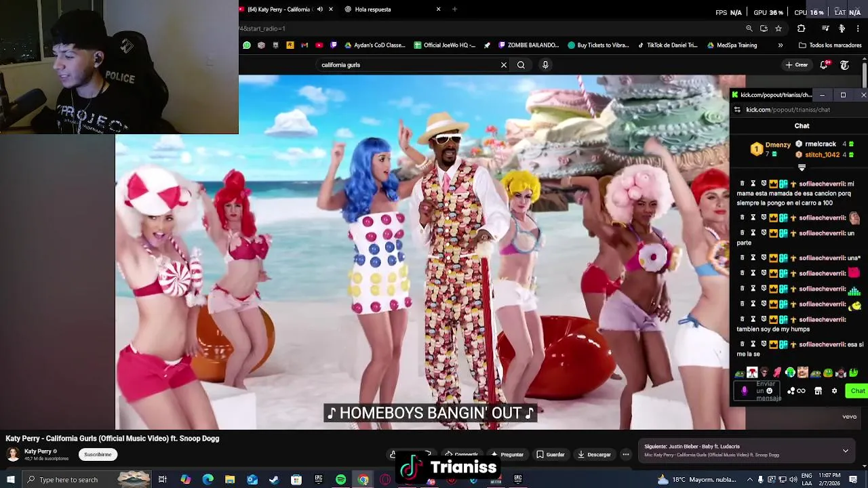The height and width of the screenshot is (488, 868).
Task: Open MedSpa Training bookmark
Action: point(732,45)
